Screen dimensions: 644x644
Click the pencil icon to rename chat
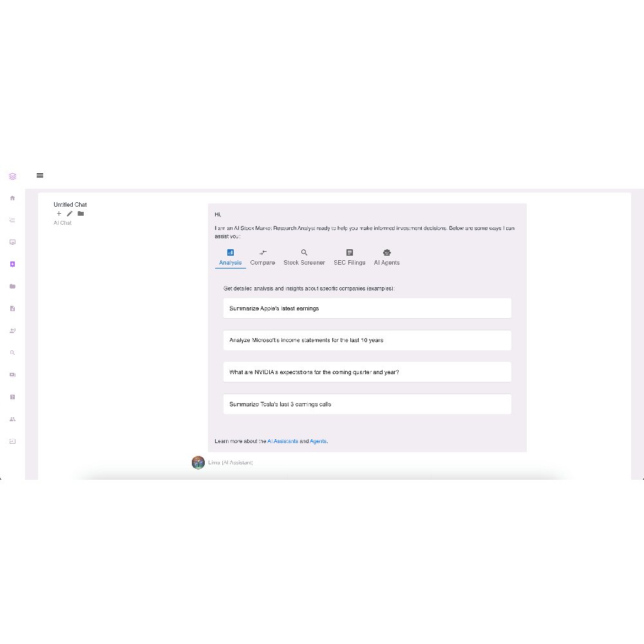click(70, 213)
